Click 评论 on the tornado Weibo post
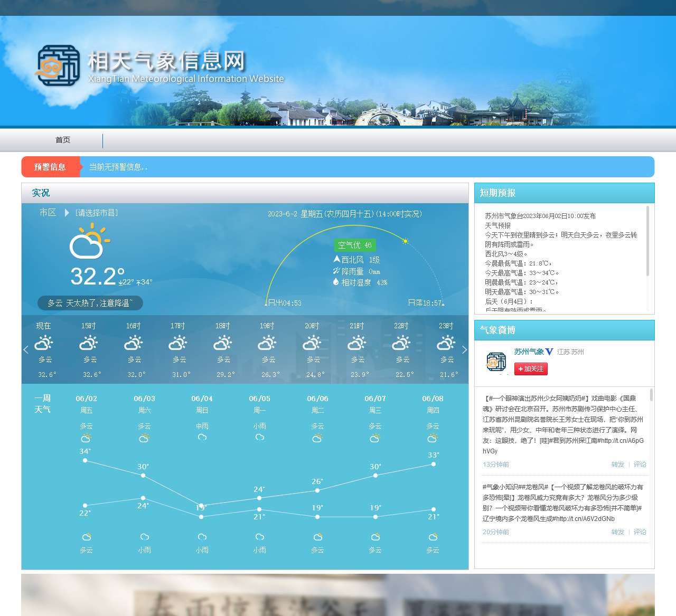This screenshot has height=616, width=676. pyautogui.click(x=640, y=532)
